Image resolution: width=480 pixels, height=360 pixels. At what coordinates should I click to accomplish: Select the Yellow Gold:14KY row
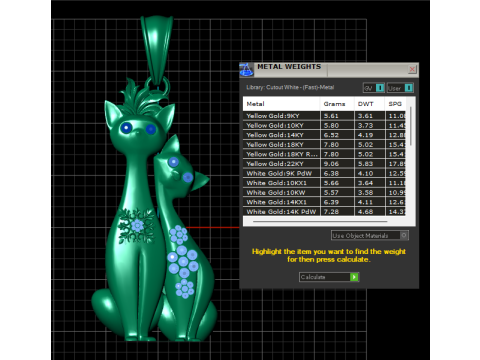coord(324,135)
